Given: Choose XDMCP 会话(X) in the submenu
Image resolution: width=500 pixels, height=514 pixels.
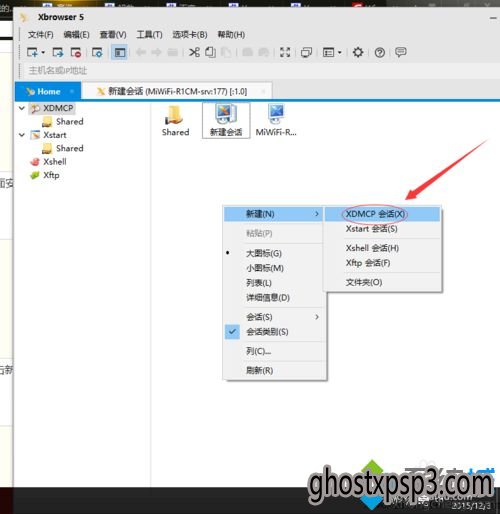Looking at the screenshot, I should [x=382, y=214].
